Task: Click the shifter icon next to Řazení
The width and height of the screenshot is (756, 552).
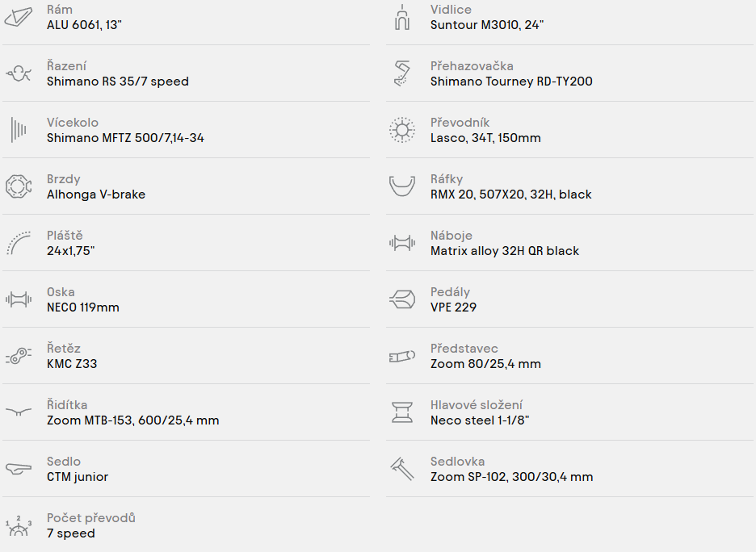Action: pyautogui.click(x=19, y=73)
